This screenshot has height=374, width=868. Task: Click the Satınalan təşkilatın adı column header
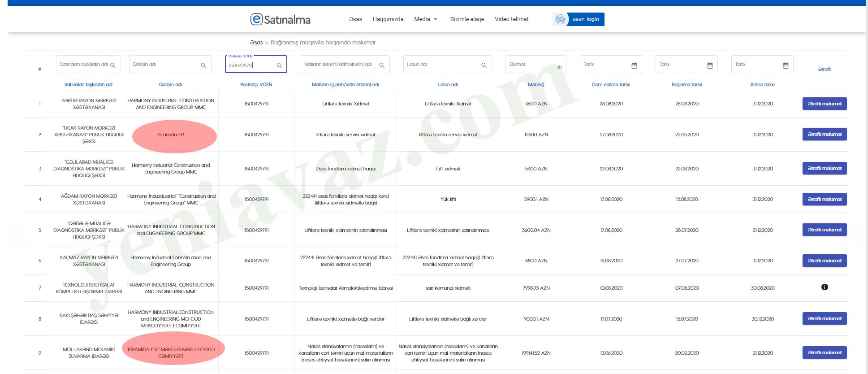[x=88, y=84]
